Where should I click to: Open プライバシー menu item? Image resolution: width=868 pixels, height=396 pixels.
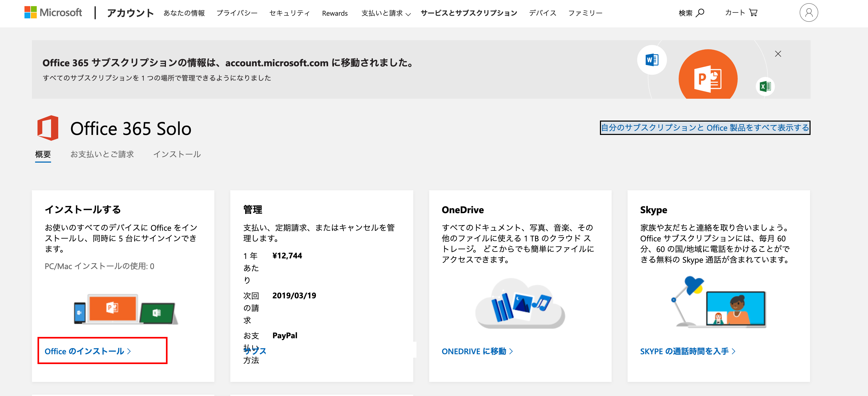pos(237,13)
